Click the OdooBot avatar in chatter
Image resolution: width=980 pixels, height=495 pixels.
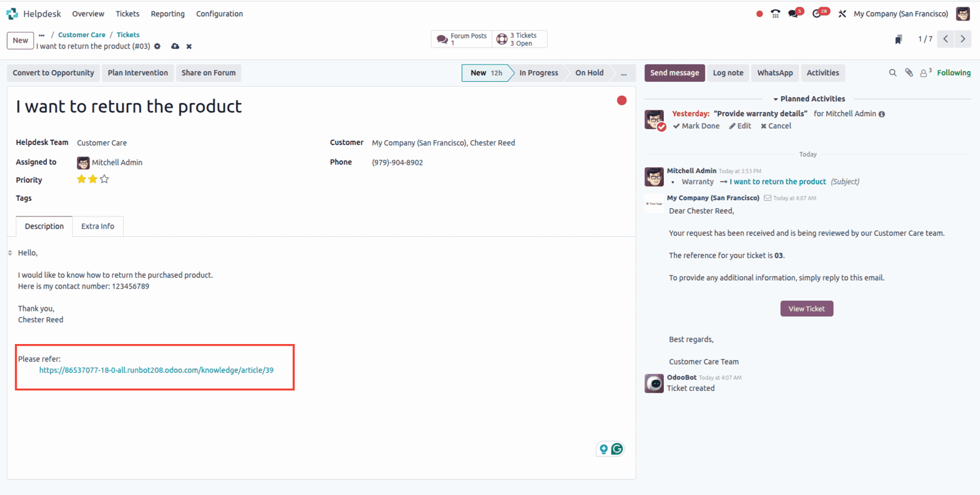tap(654, 383)
